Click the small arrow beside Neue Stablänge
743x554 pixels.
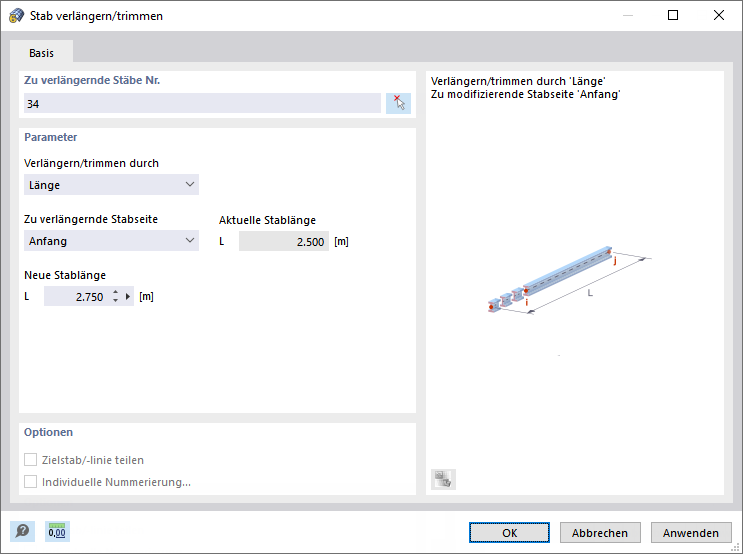(128, 297)
